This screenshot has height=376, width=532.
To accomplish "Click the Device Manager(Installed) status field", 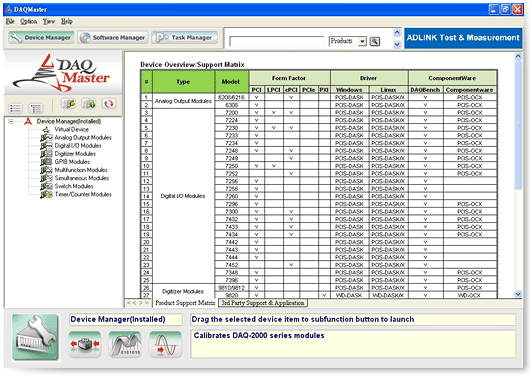I will point(126,319).
